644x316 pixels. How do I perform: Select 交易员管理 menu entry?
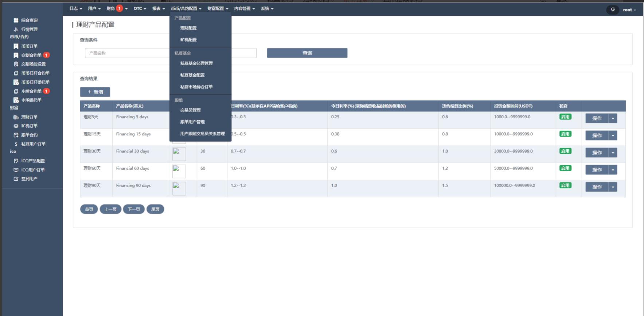coord(190,110)
